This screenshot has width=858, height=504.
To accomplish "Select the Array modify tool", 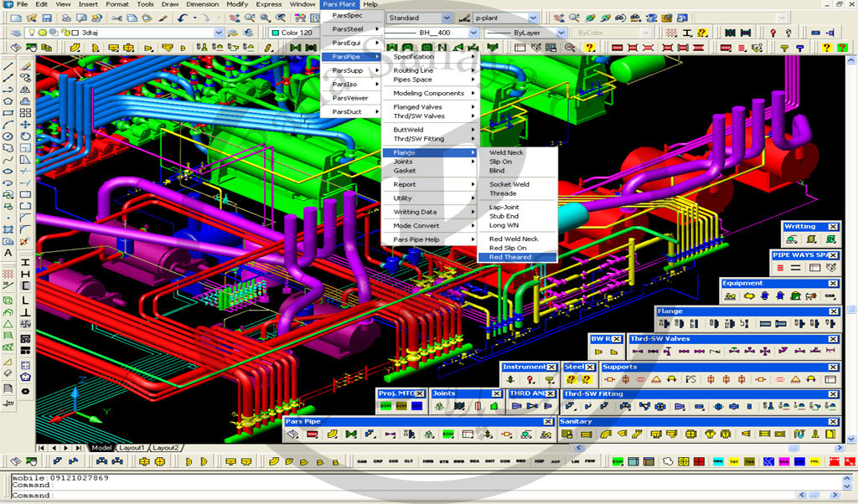I will pos(25,113).
